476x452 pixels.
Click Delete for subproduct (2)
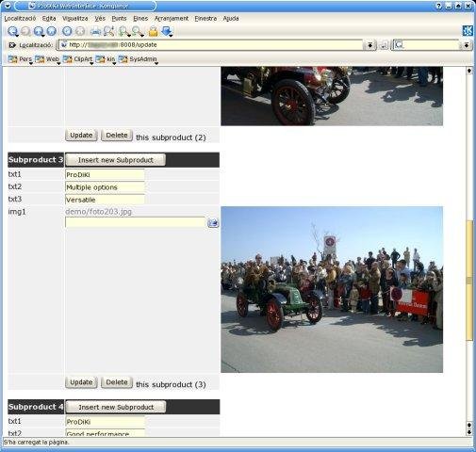117,136
